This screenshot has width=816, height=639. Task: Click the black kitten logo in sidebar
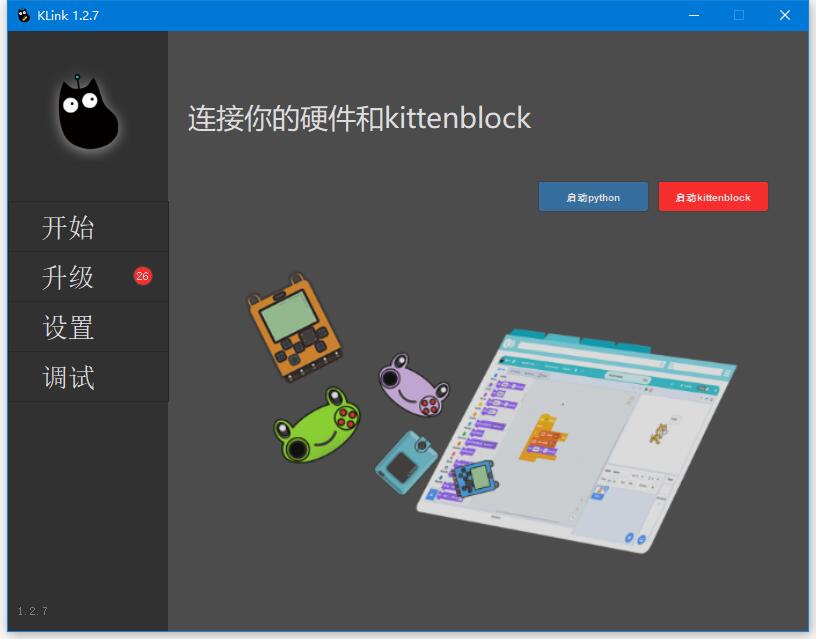click(x=87, y=112)
